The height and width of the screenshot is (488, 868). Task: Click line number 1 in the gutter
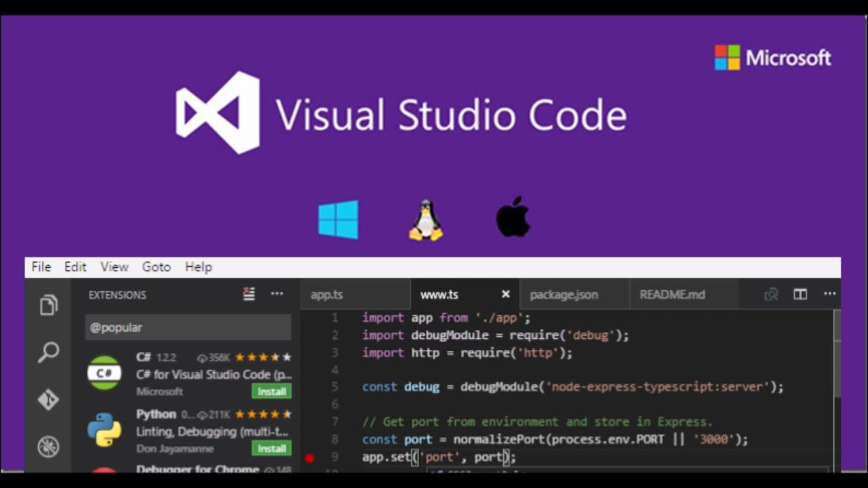pyautogui.click(x=334, y=317)
